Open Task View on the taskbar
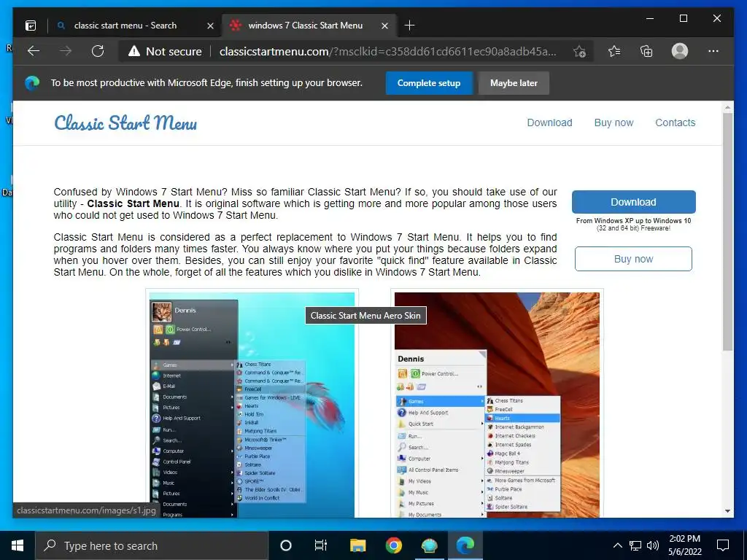 tap(321, 545)
